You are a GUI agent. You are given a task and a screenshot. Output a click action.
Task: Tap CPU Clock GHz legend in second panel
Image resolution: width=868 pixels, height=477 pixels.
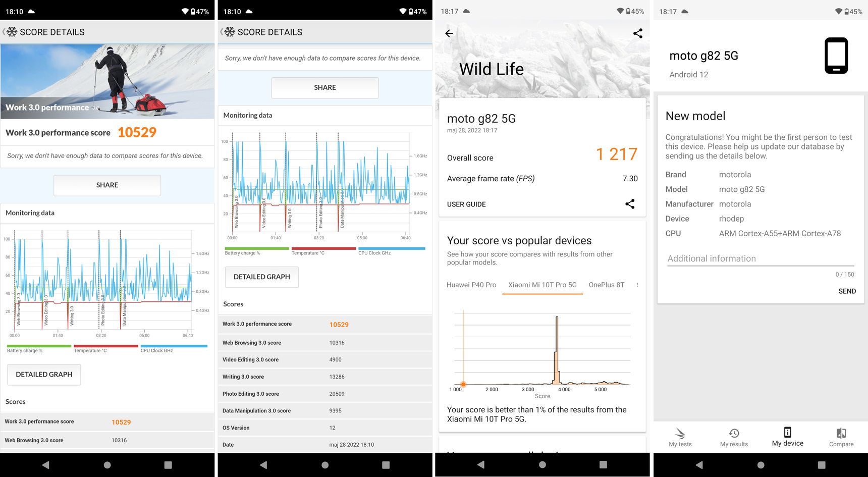[392, 251]
